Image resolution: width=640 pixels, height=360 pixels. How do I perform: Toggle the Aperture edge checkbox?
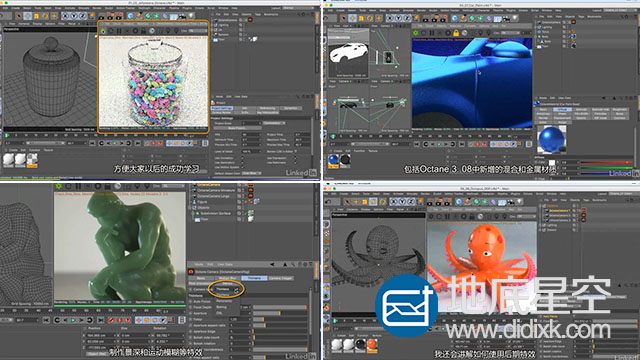(191, 331)
